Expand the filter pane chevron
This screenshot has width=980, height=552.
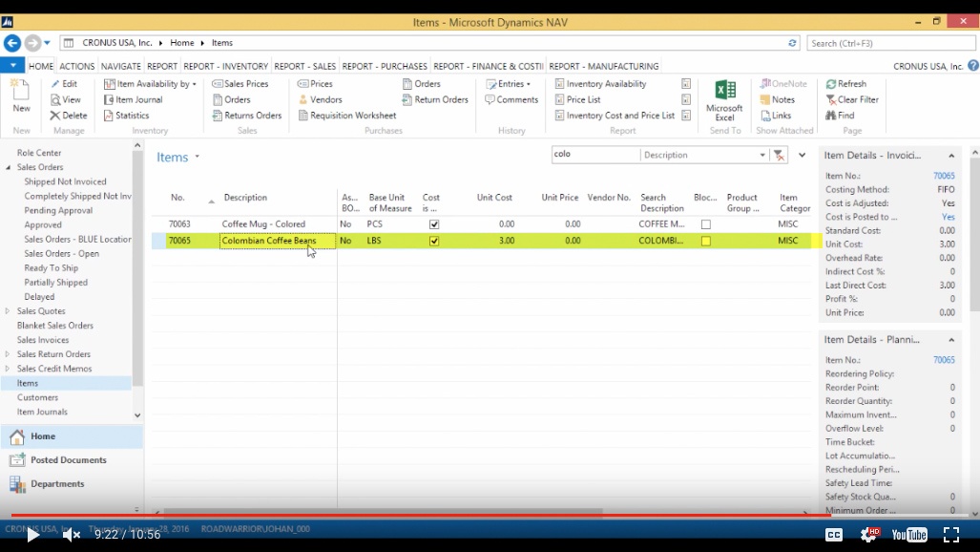tap(802, 156)
